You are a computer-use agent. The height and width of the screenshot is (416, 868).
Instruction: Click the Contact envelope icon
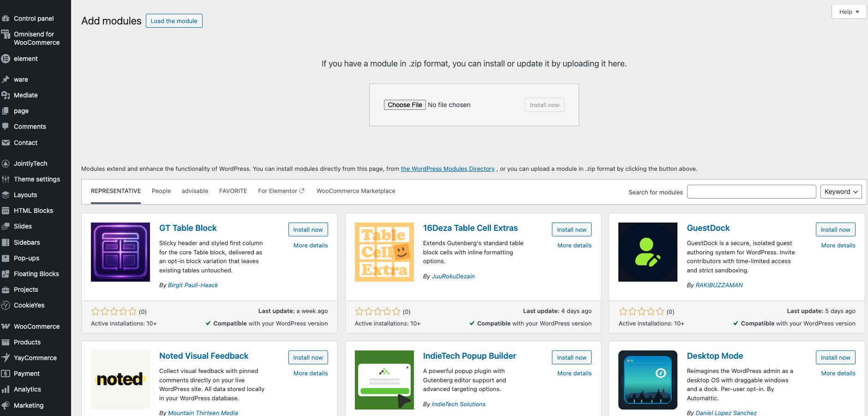click(x=6, y=143)
